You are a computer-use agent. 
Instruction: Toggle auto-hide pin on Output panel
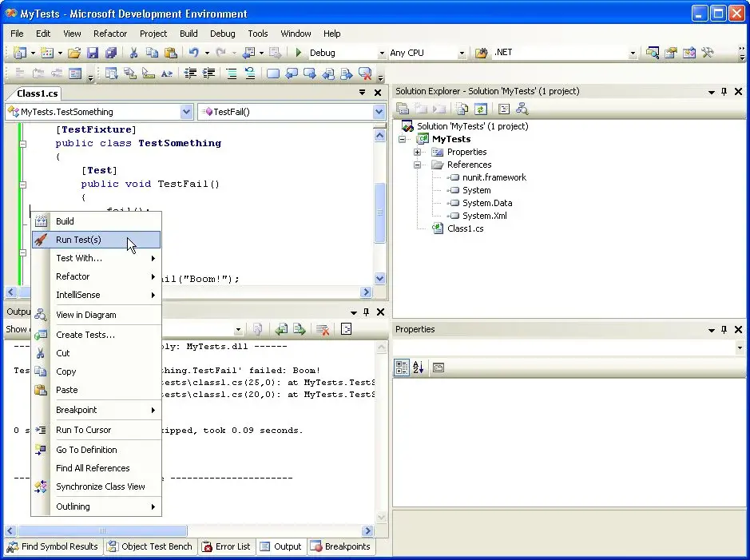(x=367, y=312)
